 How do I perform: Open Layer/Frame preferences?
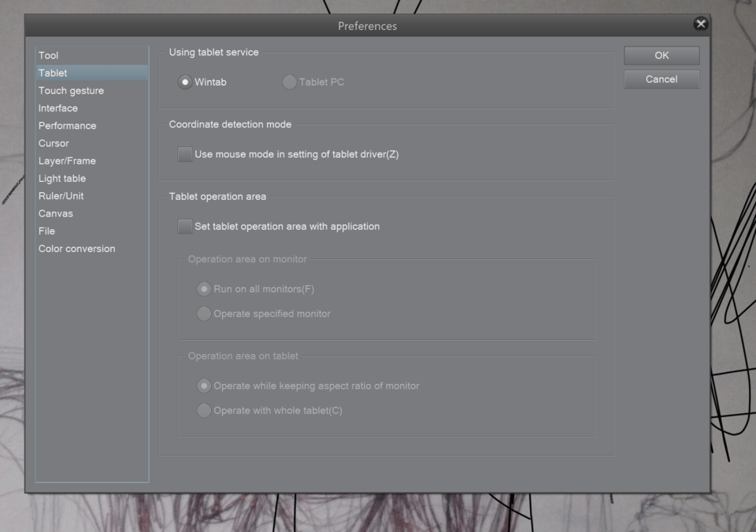click(91, 161)
